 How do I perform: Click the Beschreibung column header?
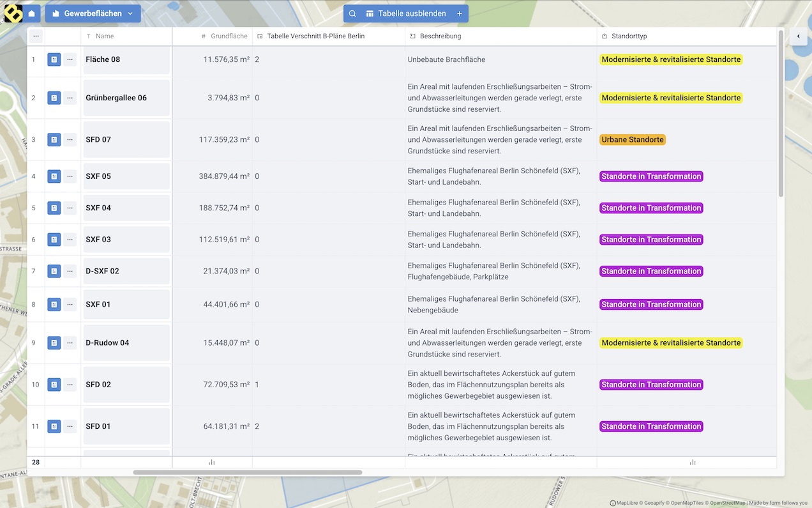pos(440,36)
